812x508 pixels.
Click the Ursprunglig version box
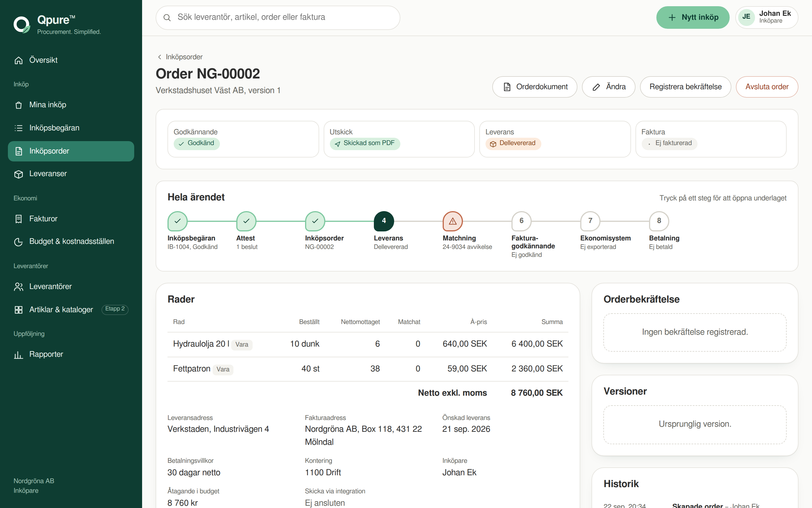tap(694, 425)
